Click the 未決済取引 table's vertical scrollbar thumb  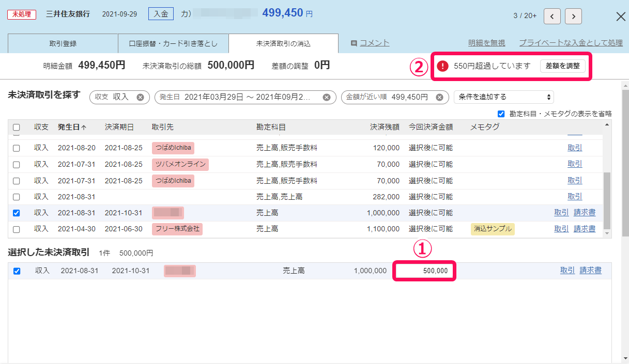click(x=607, y=200)
